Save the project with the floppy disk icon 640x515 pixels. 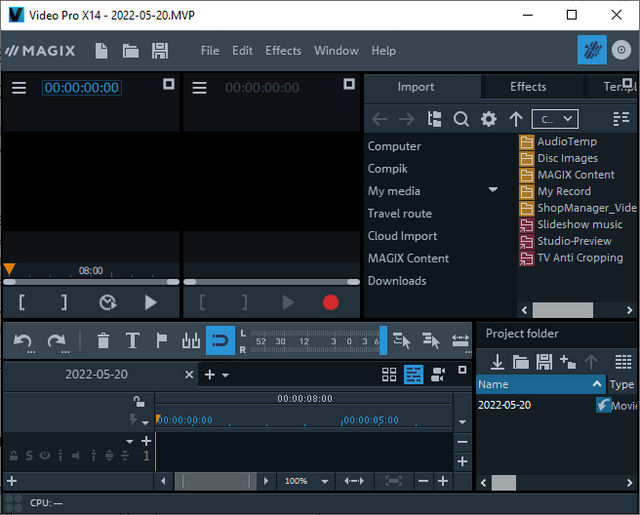(x=159, y=51)
